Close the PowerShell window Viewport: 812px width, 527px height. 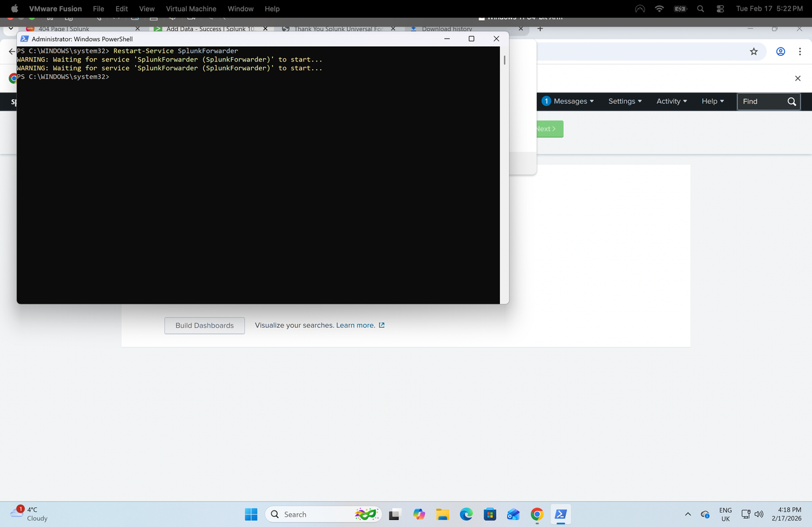point(496,39)
